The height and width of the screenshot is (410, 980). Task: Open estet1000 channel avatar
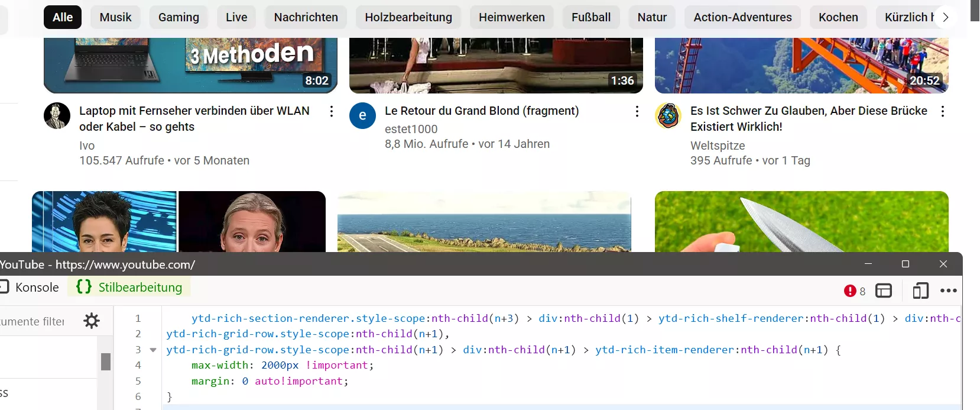[x=363, y=116]
